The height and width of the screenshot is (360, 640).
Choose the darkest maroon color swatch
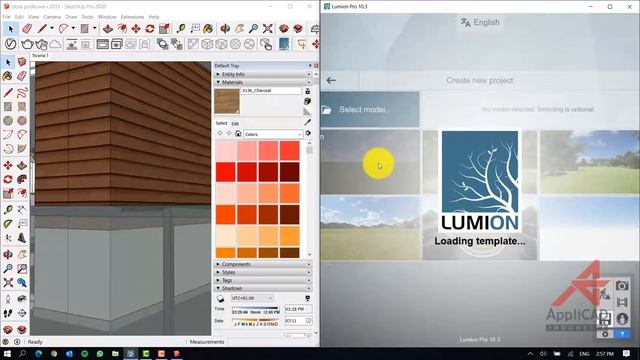289,171
